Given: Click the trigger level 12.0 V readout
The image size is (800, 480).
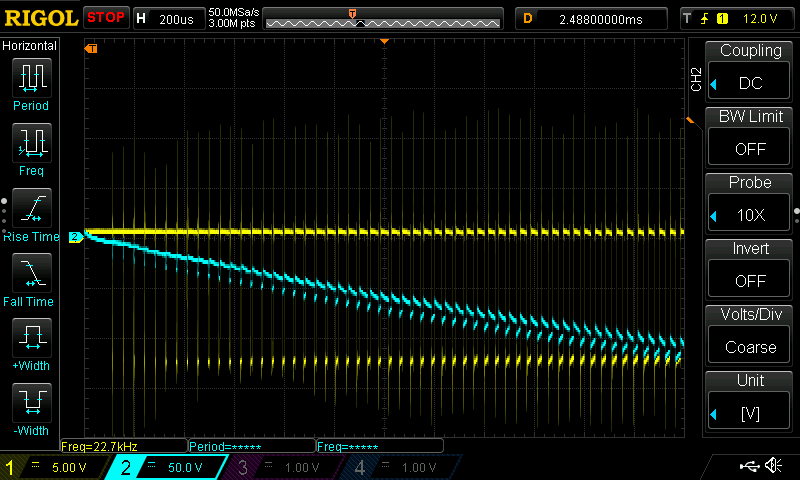Looking at the screenshot, I should 760,19.
